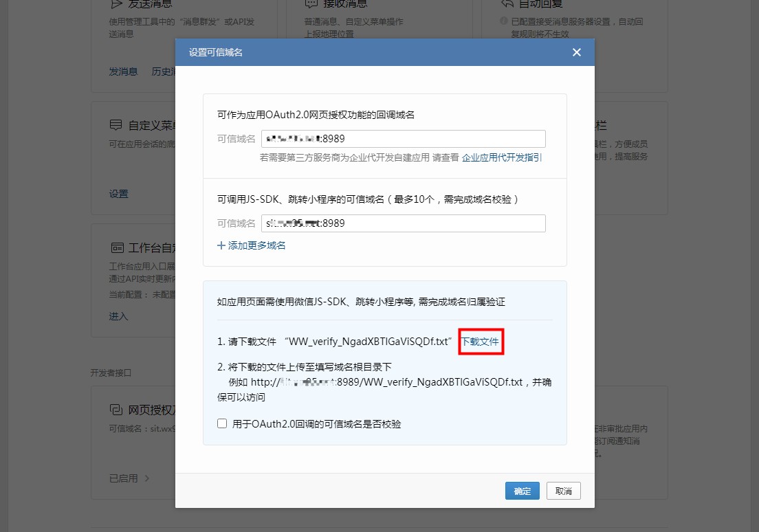Click the 工作台自定义 icon
This screenshot has height=532, width=759.
coord(115,247)
